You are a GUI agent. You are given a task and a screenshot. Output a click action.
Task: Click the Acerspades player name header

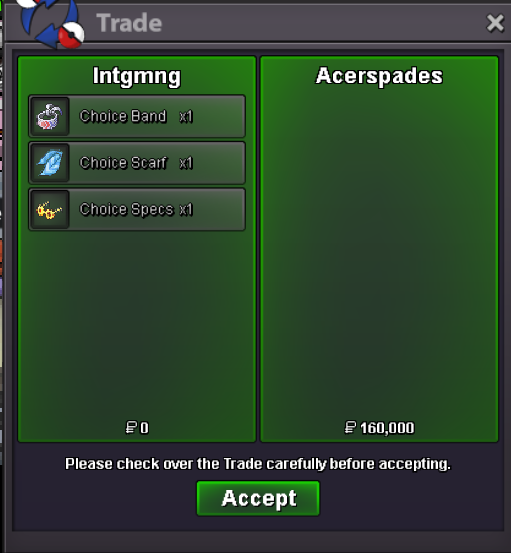pyautogui.click(x=379, y=76)
